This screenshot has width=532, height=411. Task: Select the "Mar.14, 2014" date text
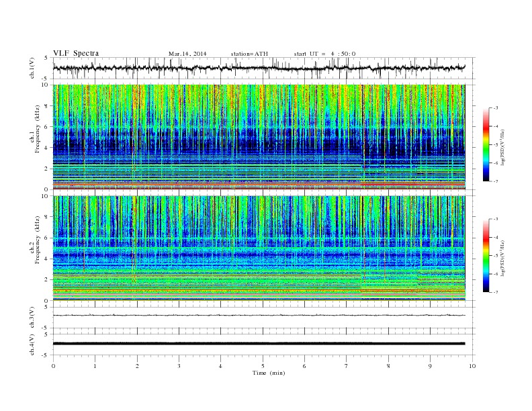187,54
